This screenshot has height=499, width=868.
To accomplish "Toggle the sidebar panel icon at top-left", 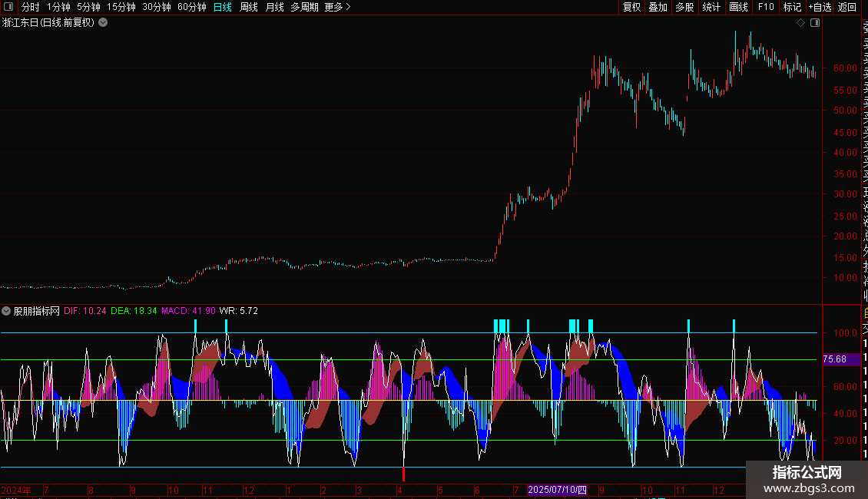I will tap(8, 7).
